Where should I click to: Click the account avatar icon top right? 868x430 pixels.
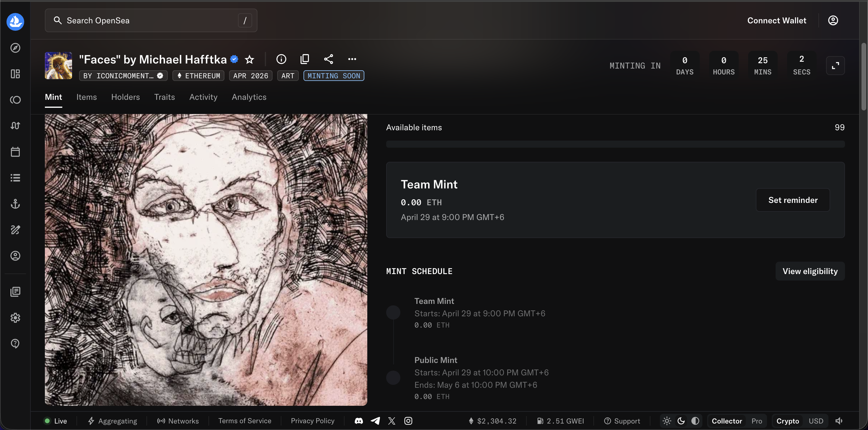(x=833, y=21)
